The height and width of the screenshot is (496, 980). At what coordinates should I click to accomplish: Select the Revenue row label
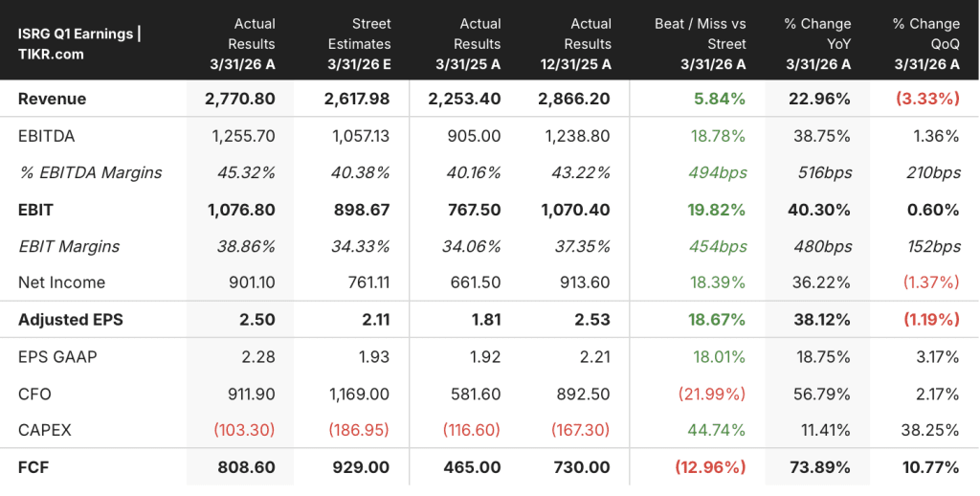[x=53, y=99]
